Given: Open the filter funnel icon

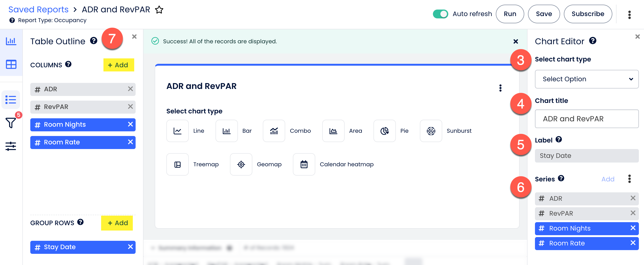Looking at the screenshot, I should click(11, 122).
